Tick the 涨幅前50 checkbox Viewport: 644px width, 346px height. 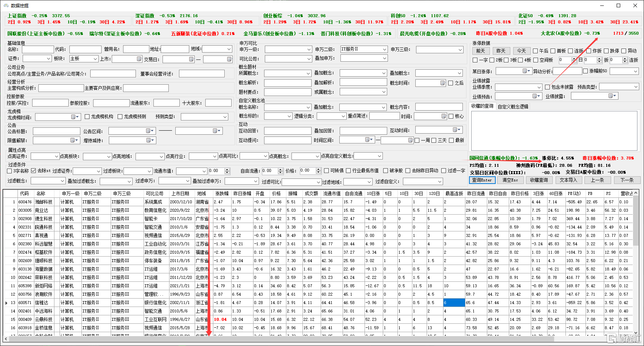pyautogui.click(x=585, y=71)
